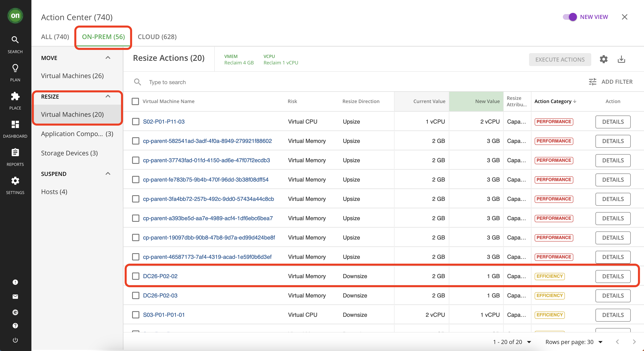This screenshot has height=351, width=644.
Task: Open the DC26-P02-03 VM link
Action: pyautogui.click(x=160, y=295)
